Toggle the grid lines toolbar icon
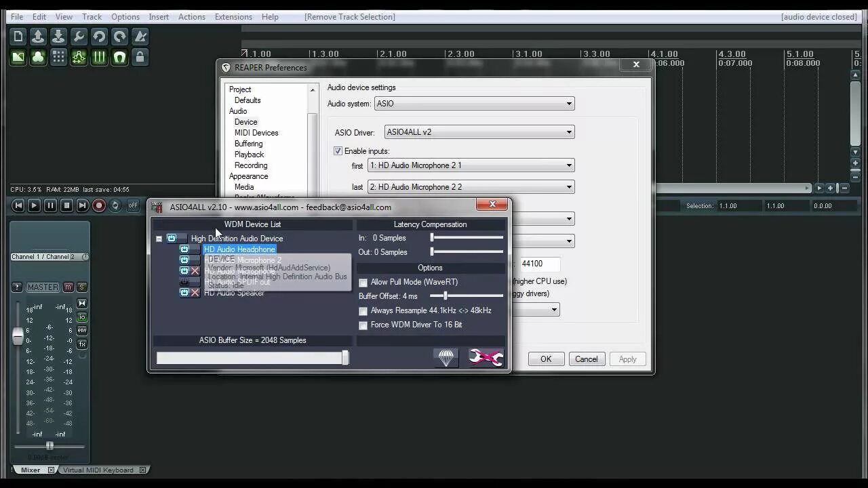Image resolution: width=868 pixels, height=488 pixels. [x=59, y=58]
